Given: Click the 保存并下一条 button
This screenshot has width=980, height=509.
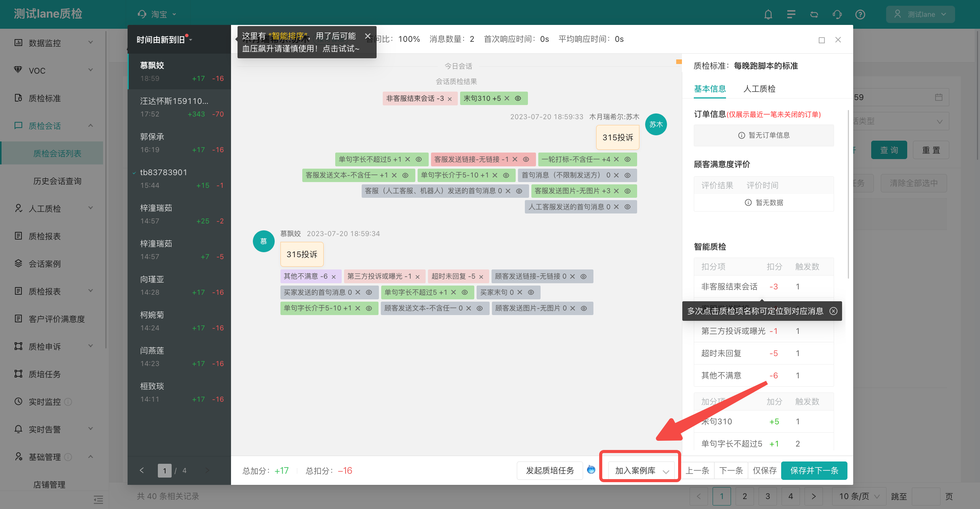Looking at the screenshot, I should [x=814, y=470].
